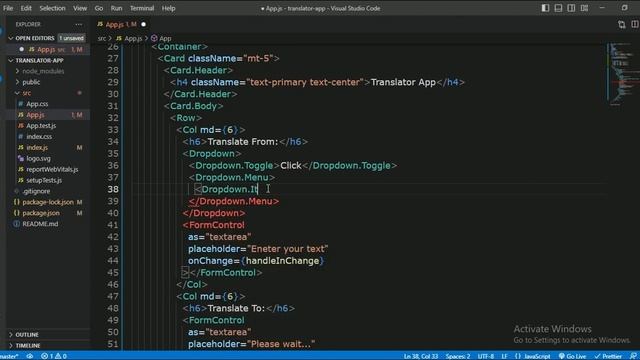
Task: Close App.js tab via unsaved dot
Action: [x=143, y=24]
